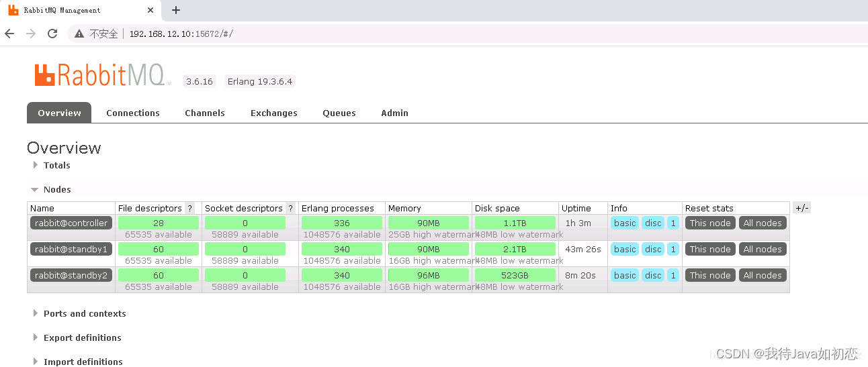
Task: Click disk space bar showing 523GB
Action: [515, 275]
